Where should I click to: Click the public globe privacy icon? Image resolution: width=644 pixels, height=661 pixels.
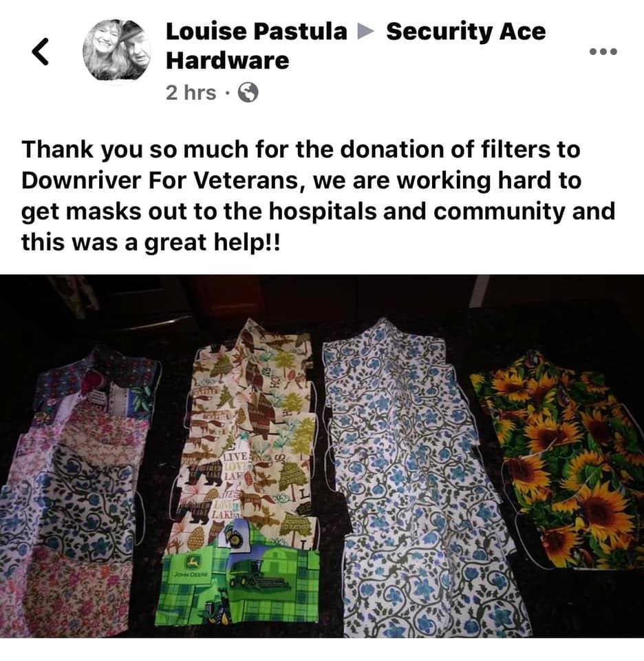coord(248,92)
